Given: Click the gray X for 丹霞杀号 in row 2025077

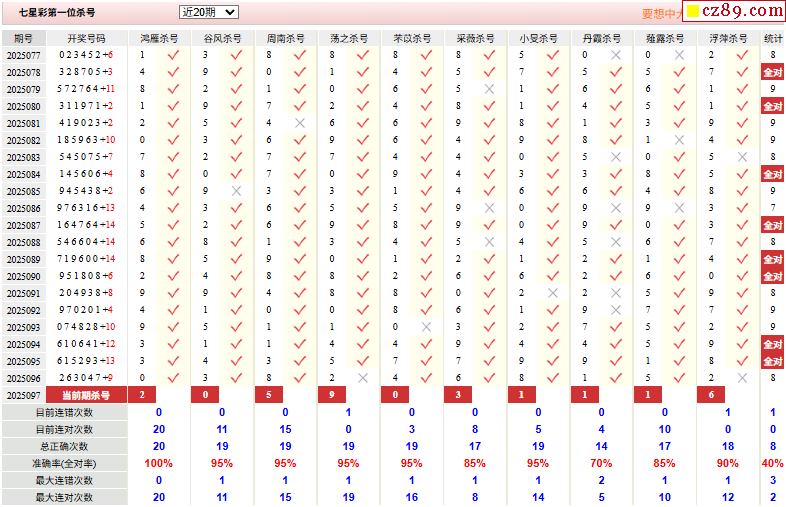Looking at the screenshot, I should click(616, 55).
